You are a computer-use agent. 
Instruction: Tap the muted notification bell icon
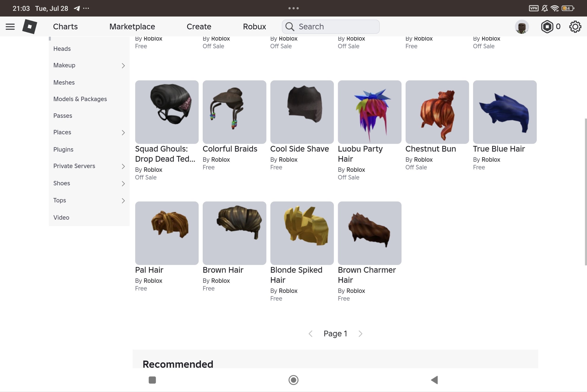coord(545,8)
